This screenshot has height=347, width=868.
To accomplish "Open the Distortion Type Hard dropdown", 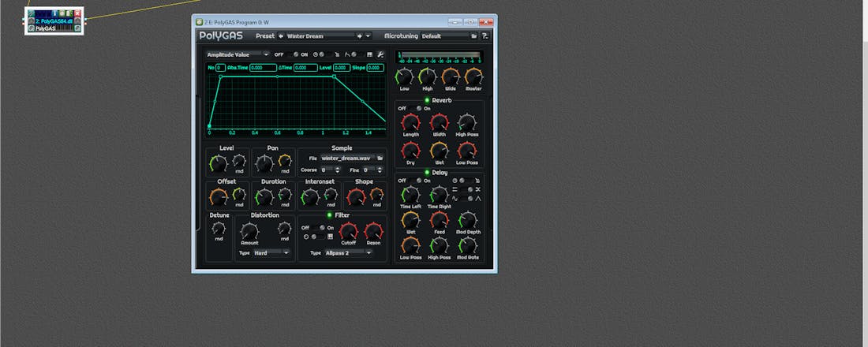I will [x=271, y=253].
